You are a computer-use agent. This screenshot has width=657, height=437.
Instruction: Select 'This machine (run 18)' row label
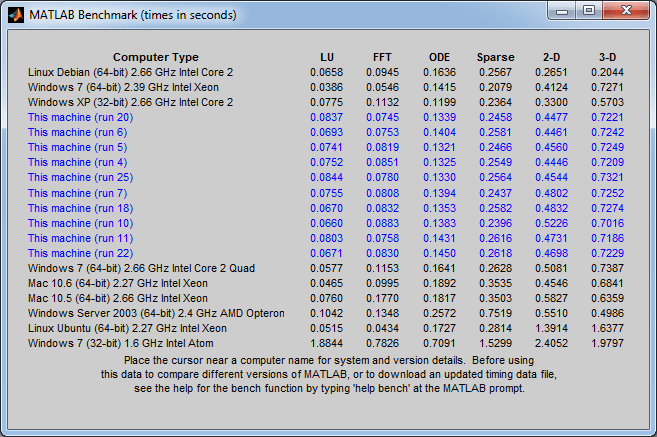click(x=80, y=208)
